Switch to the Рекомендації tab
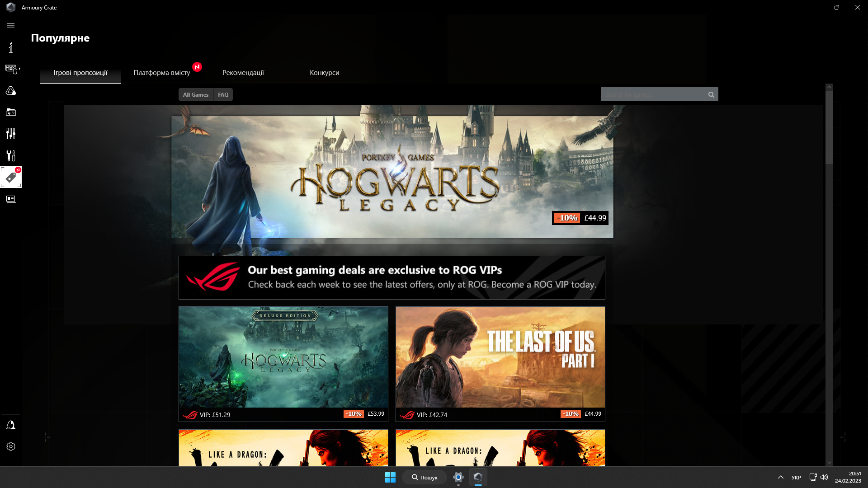This screenshot has height=488, width=868. point(243,73)
